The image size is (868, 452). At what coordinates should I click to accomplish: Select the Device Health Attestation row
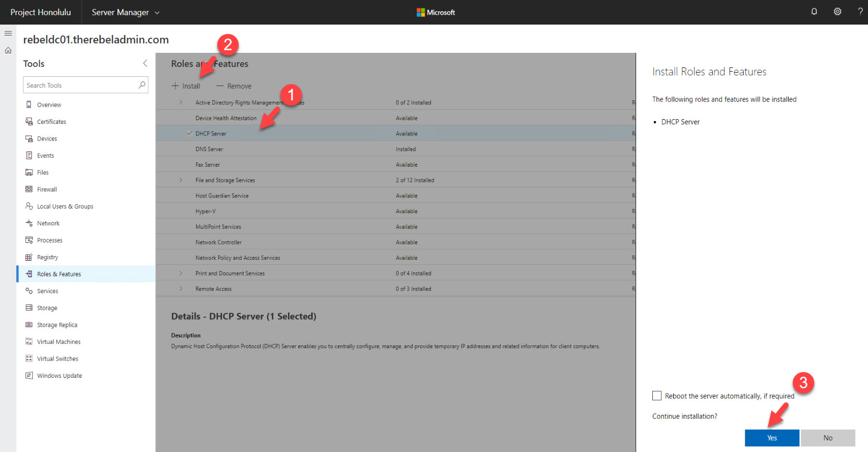point(395,118)
